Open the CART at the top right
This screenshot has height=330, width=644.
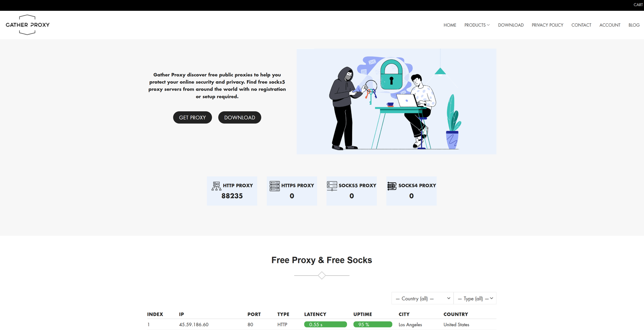(x=638, y=5)
